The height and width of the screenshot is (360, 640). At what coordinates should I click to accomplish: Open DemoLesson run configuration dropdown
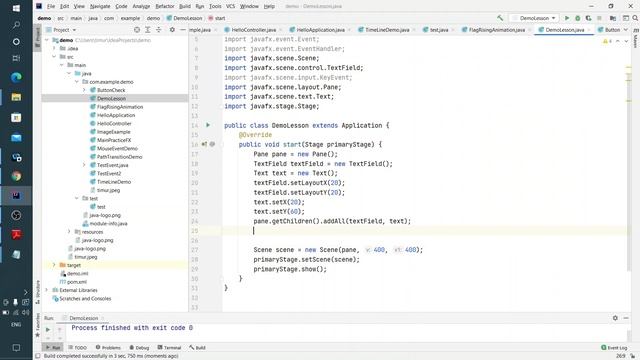[x=533, y=18]
